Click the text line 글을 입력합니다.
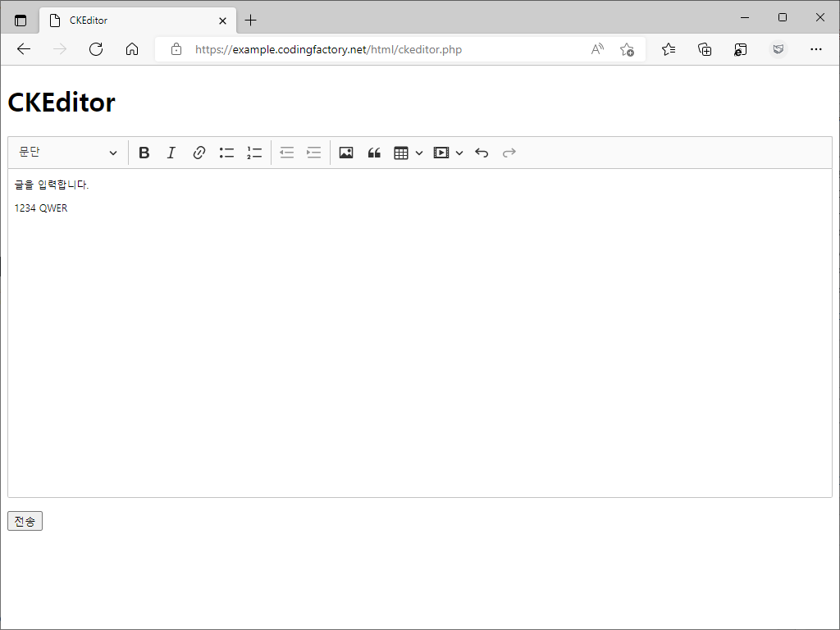The height and width of the screenshot is (630, 840). pos(52,185)
